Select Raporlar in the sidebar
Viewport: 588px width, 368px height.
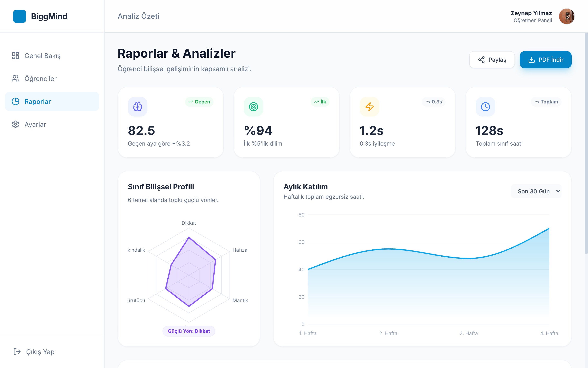[52, 101]
